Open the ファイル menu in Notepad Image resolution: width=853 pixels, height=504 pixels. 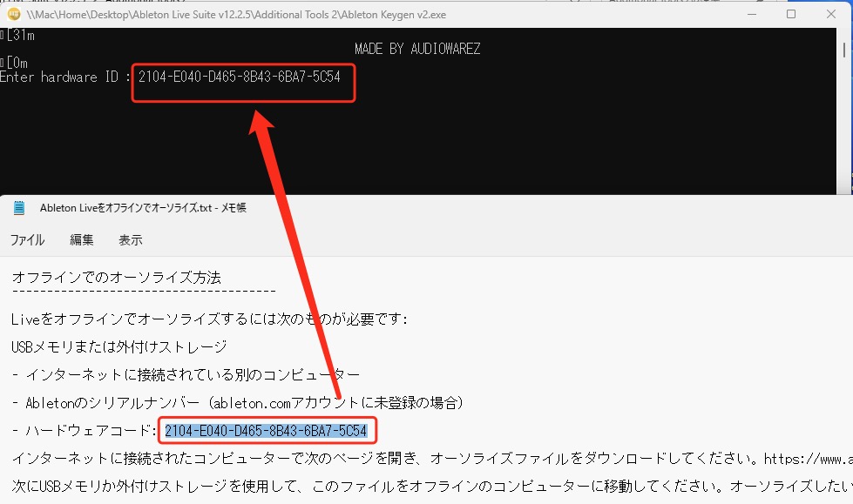click(x=27, y=239)
